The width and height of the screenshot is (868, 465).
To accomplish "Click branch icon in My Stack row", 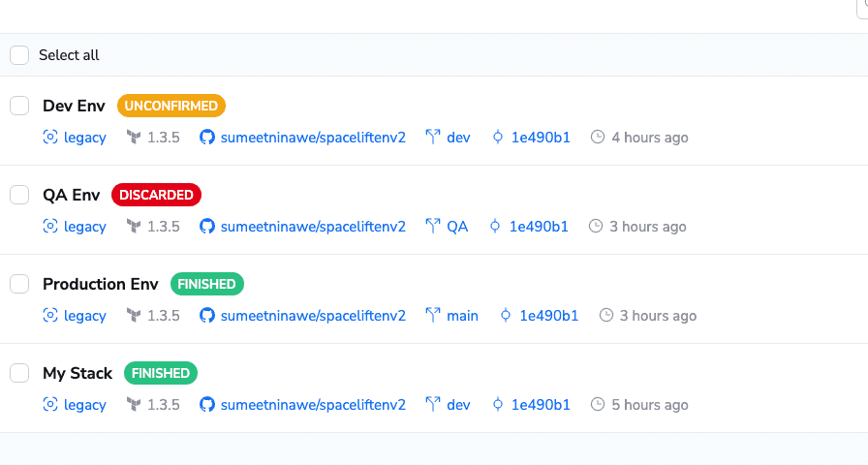I will [433, 404].
